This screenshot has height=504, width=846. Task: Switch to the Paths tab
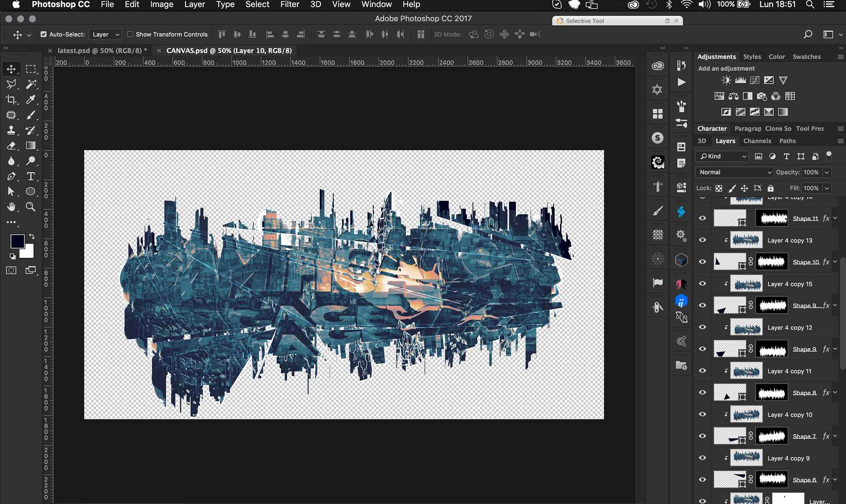[x=787, y=141]
